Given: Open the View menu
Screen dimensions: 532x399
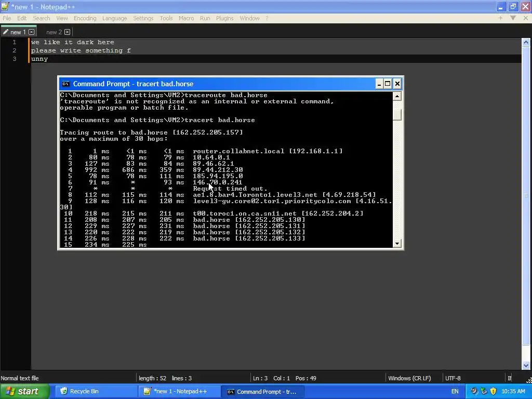Looking at the screenshot, I should 62,18.
